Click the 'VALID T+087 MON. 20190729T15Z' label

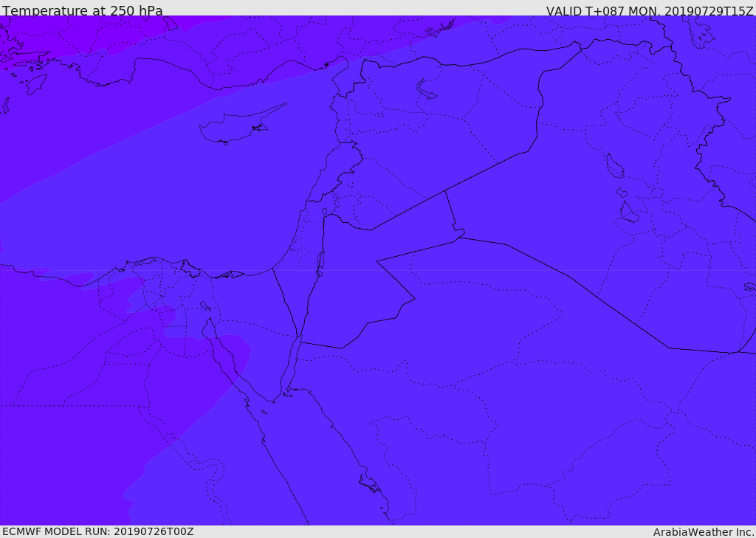click(x=650, y=10)
